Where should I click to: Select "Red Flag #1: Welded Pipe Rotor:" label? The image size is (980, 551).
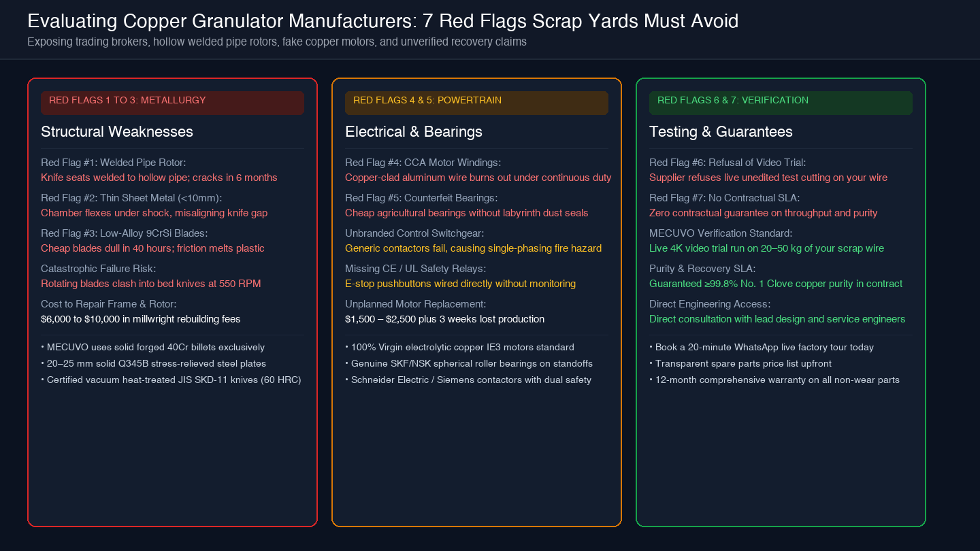(x=114, y=163)
